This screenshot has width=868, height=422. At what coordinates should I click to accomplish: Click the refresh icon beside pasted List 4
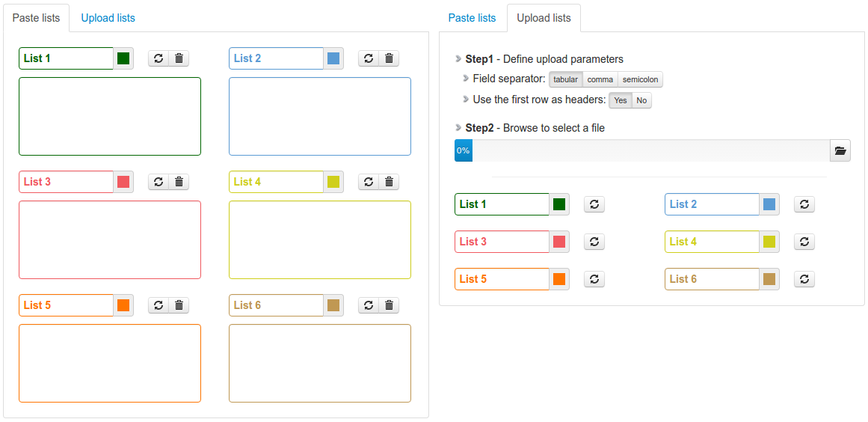369,182
